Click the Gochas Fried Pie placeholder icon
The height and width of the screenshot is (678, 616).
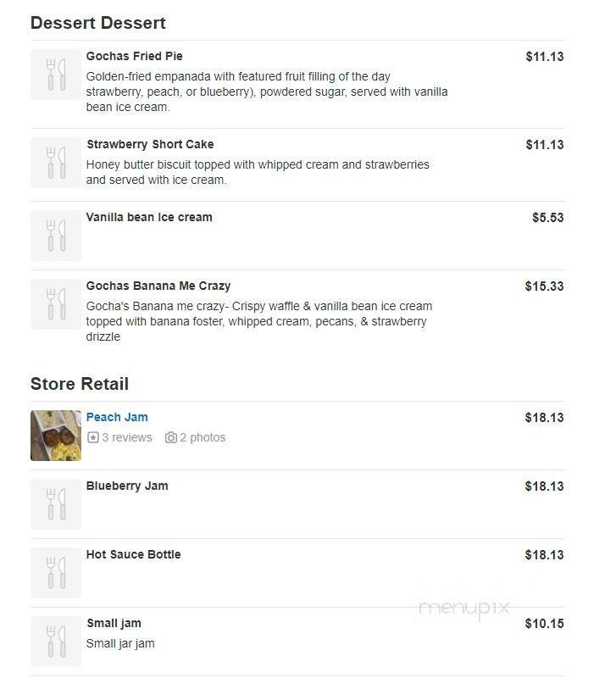click(x=56, y=75)
